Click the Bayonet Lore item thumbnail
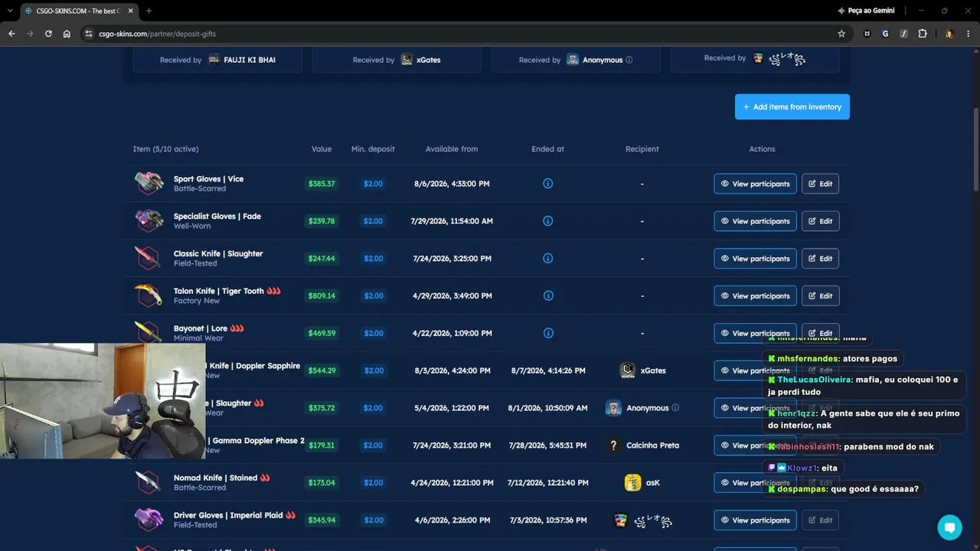The height and width of the screenshot is (551, 980). (149, 331)
